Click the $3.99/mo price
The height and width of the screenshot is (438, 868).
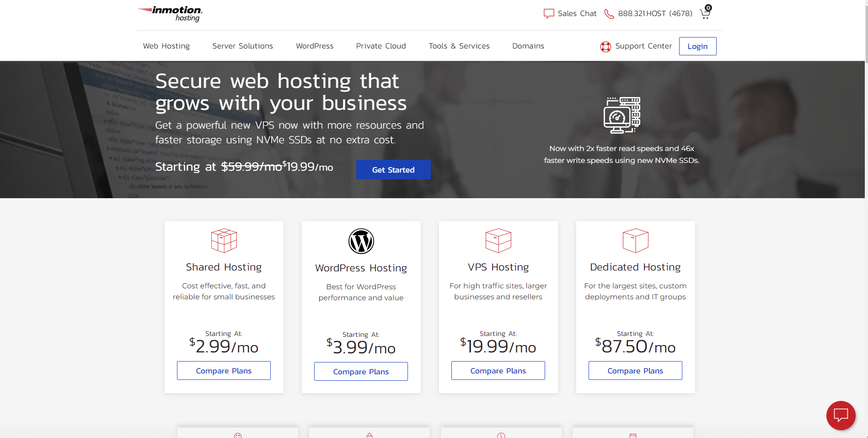pyautogui.click(x=361, y=347)
